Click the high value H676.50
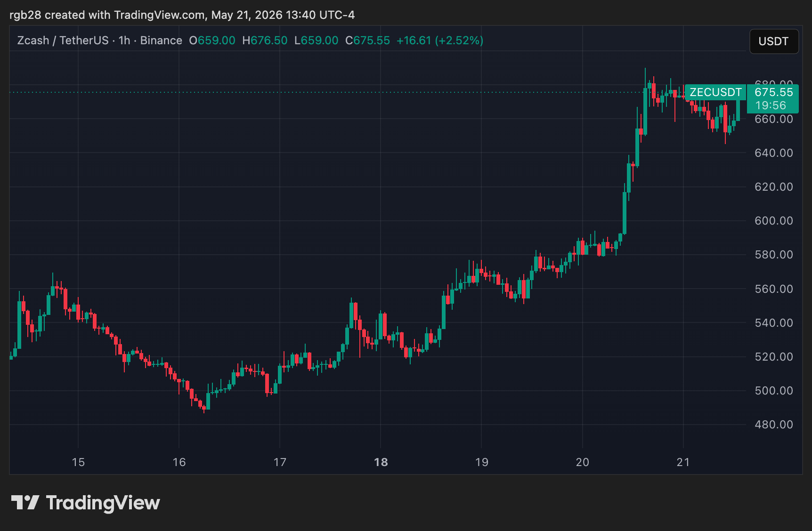The image size is (812, 531). [265, 40]
